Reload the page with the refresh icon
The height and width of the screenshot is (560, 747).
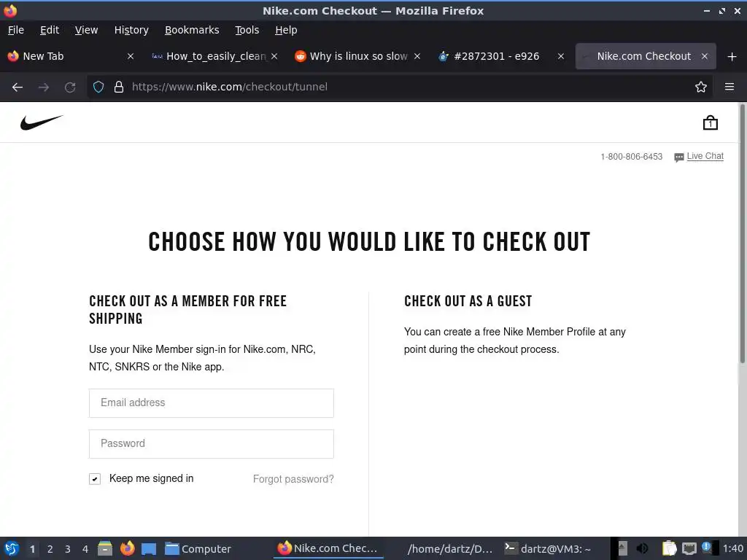coord(70,87)
